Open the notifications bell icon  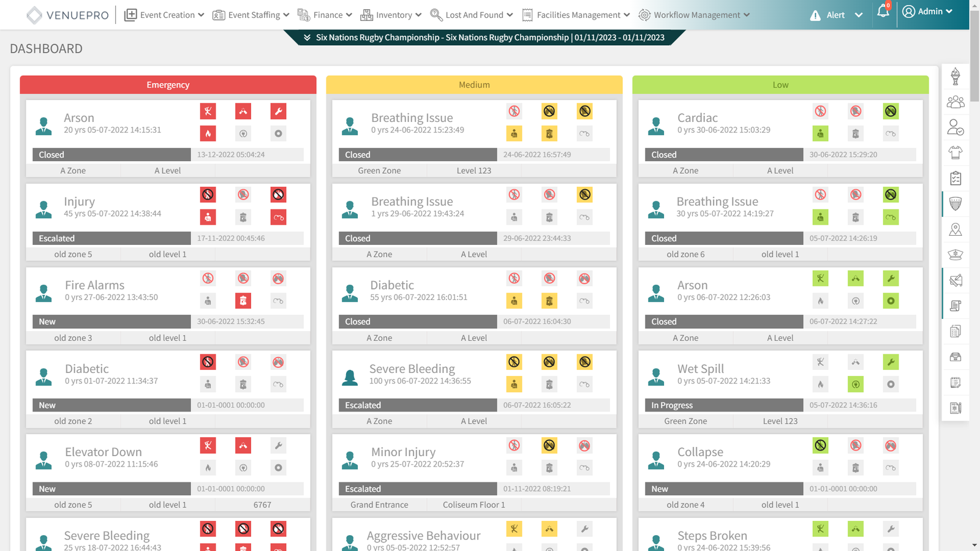click(x=883, y=12)
